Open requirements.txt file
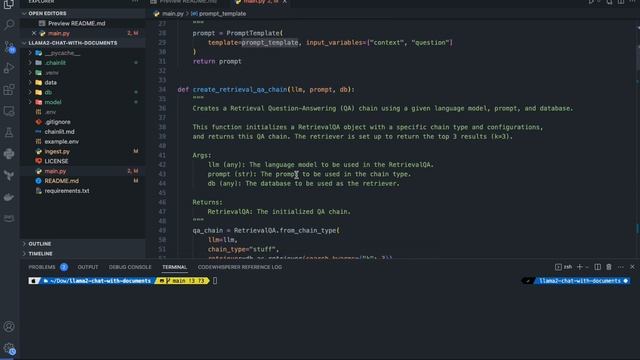The image size is (640, 360). (x=67, y=191)
